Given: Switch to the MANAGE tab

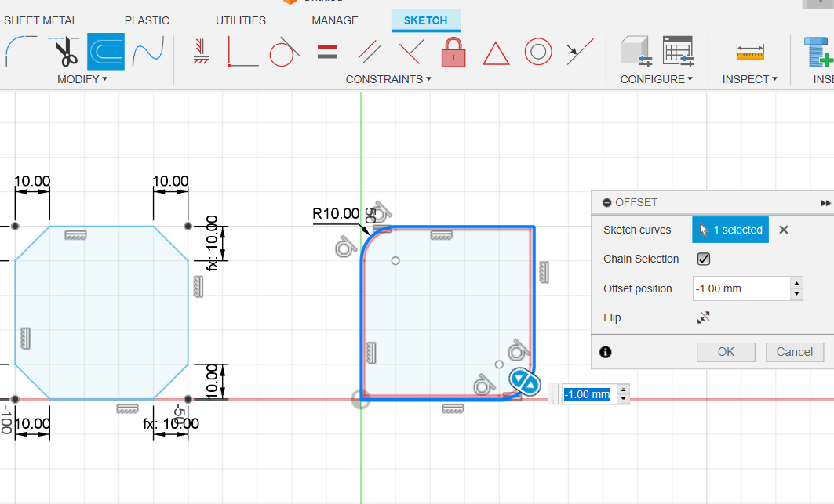Looking at the screenshot, I should (335, 20).
